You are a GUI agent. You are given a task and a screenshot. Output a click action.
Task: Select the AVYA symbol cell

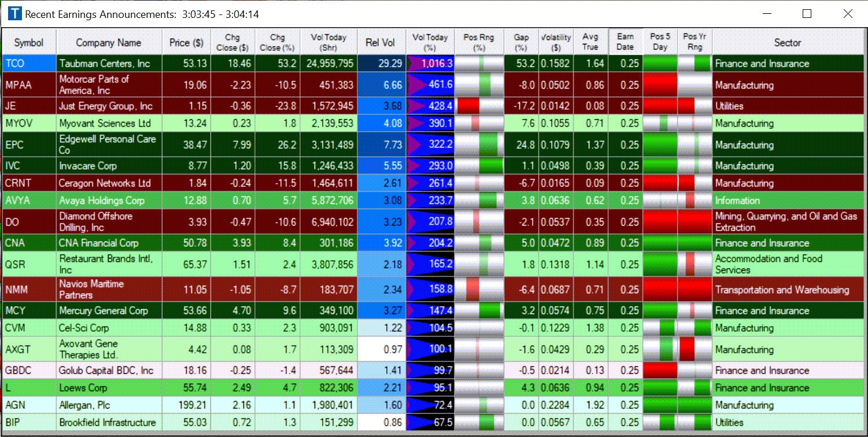[x=29, y=201]
